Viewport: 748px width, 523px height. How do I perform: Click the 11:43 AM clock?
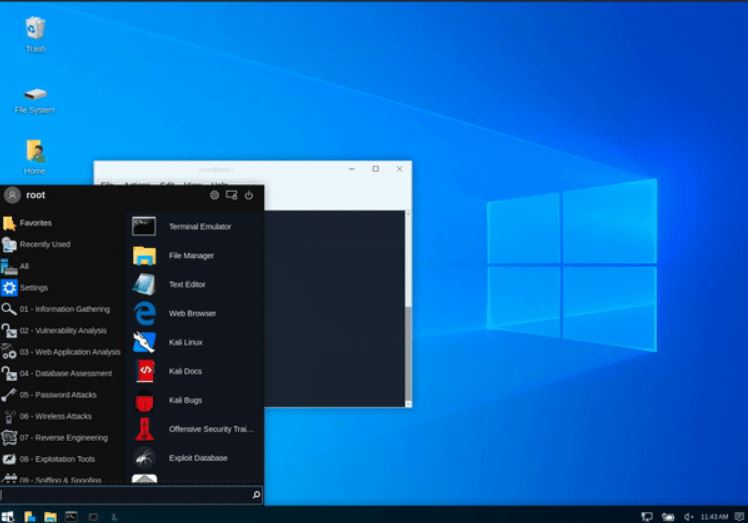point(714,516)
